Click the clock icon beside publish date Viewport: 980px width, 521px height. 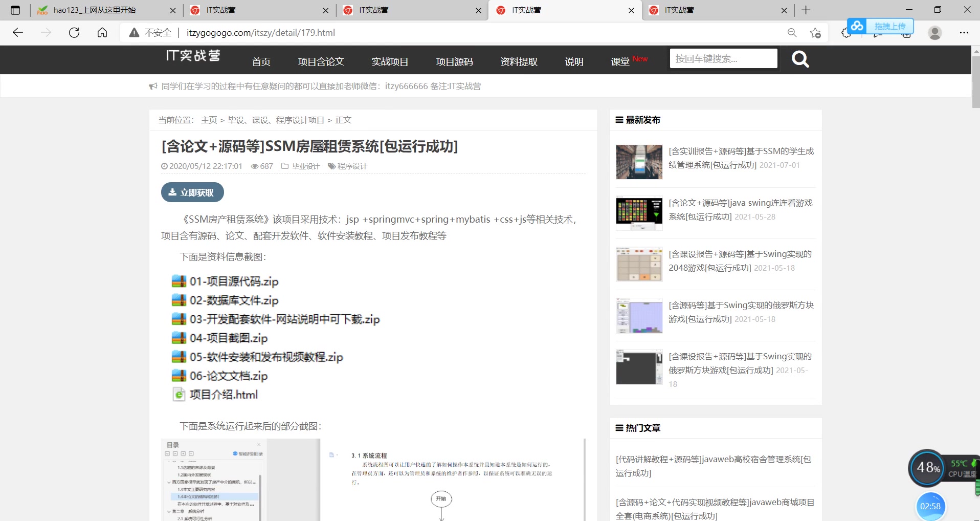click(164, 166)
